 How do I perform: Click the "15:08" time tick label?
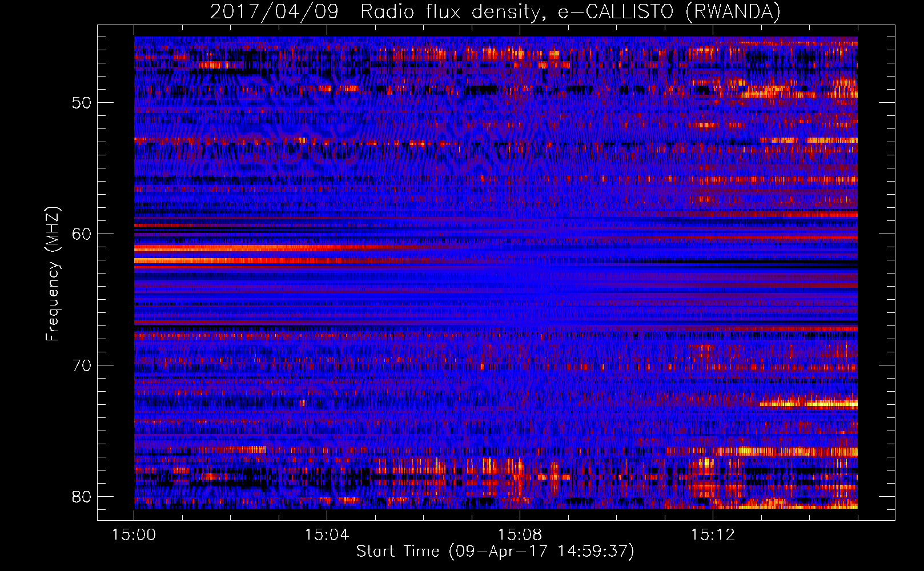tap(520, 534)
